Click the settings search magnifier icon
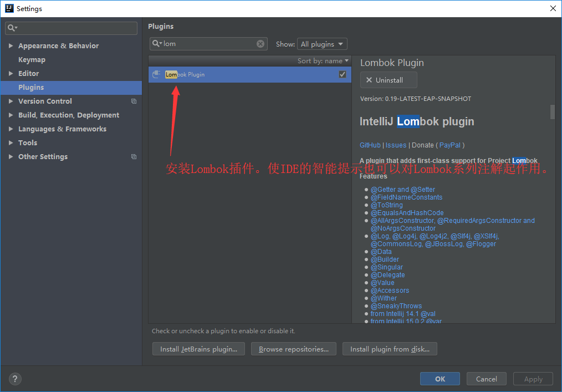Image resolution: width=562 pixels, height=392 pixels. 12,28
